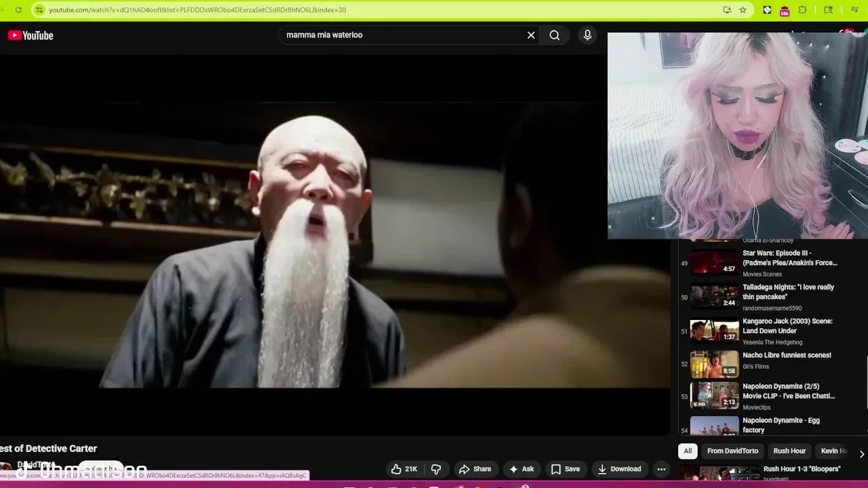Save the video with the Save button
This screenshot has height=488, width=868.
(565, 469)
